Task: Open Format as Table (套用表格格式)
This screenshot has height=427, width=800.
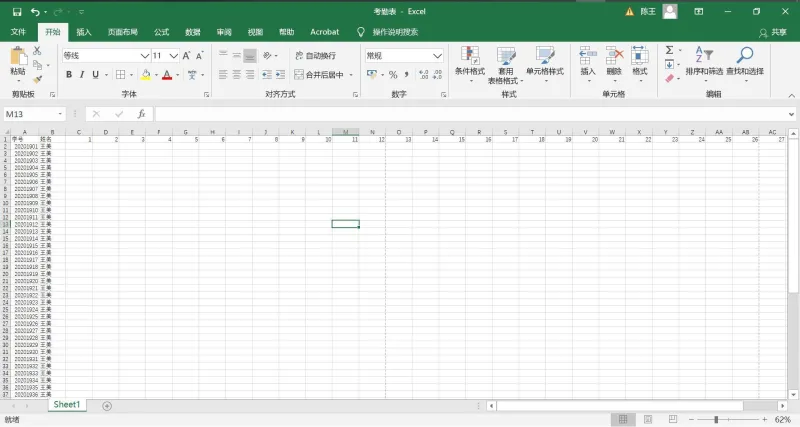Action: 506,65
